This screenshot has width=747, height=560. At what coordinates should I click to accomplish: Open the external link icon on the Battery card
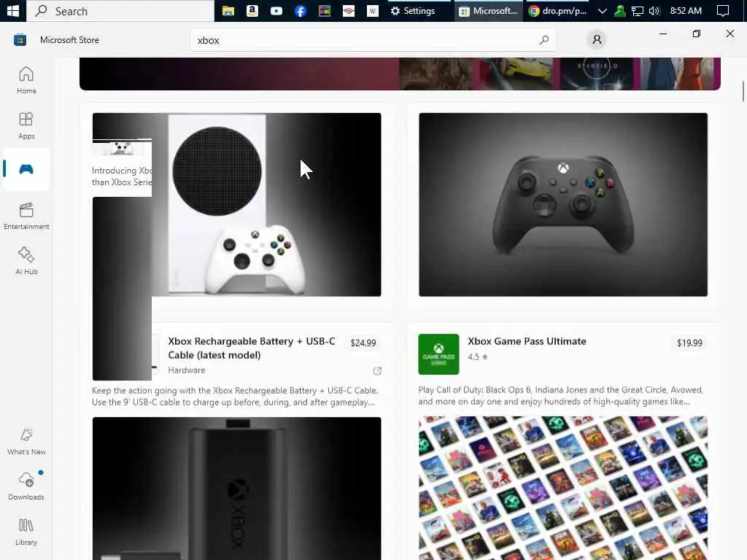click(x=377, y=370)
